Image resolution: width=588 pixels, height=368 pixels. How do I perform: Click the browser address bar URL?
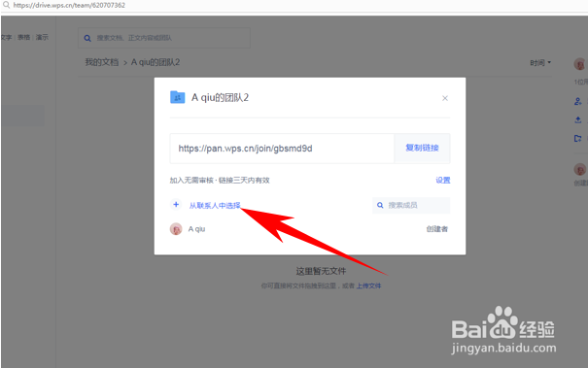(69, 5)
